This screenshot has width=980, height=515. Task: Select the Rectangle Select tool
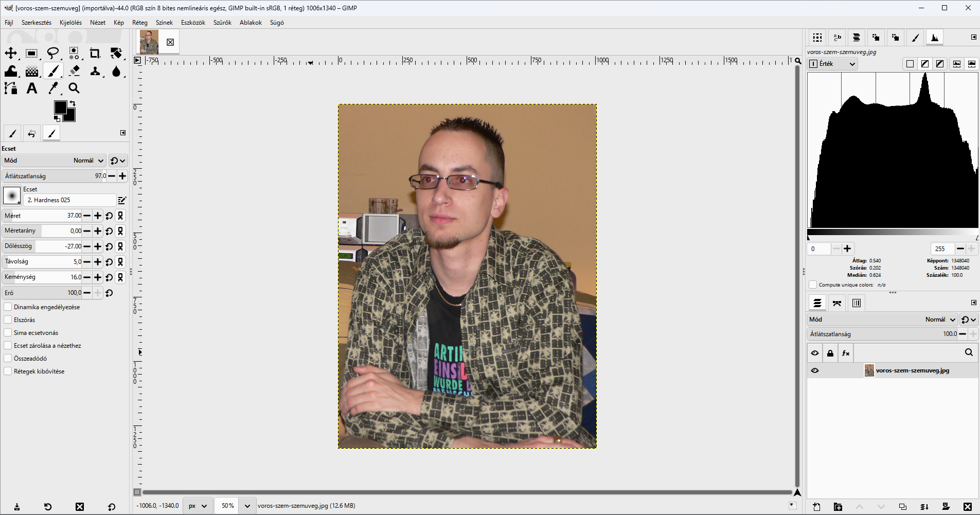32,53
